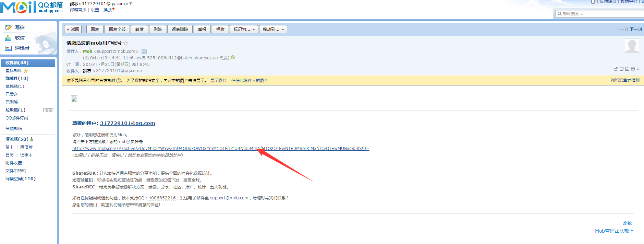Viewport: 644px width, 244px height.
Task: Click the contact card icon beside 通讯录
Action: (x=9, y=48)
